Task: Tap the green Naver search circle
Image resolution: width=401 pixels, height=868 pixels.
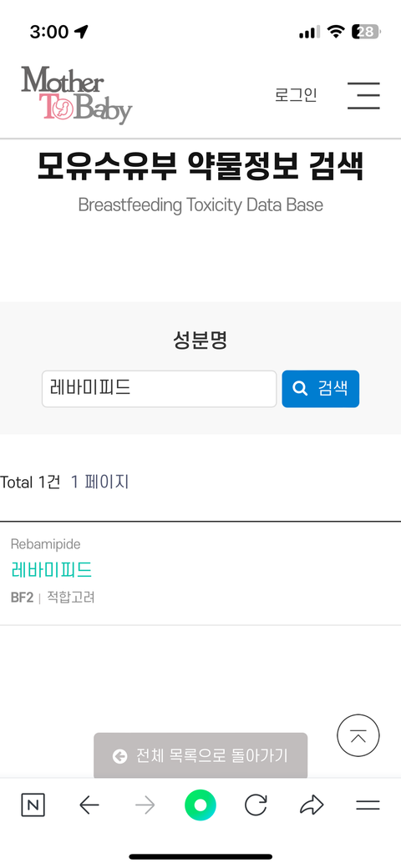Action: pyautogui.click(x=200, y=805)
